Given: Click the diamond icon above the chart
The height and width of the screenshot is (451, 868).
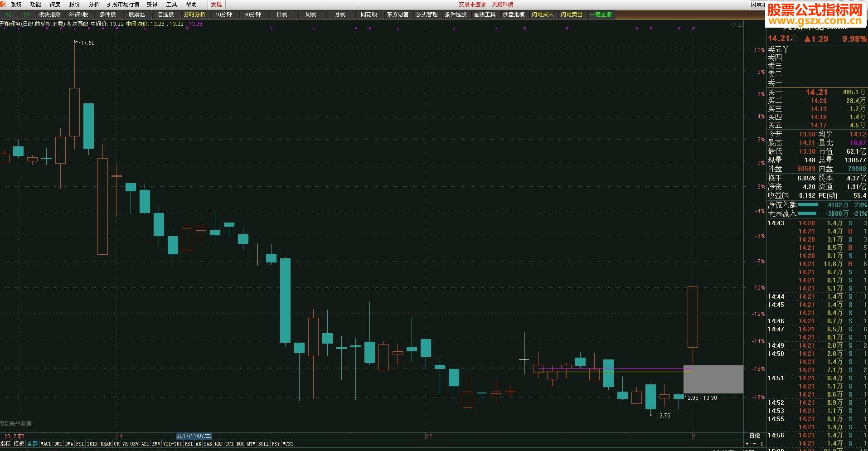Looking at the screenshot, I should (734, 24).
